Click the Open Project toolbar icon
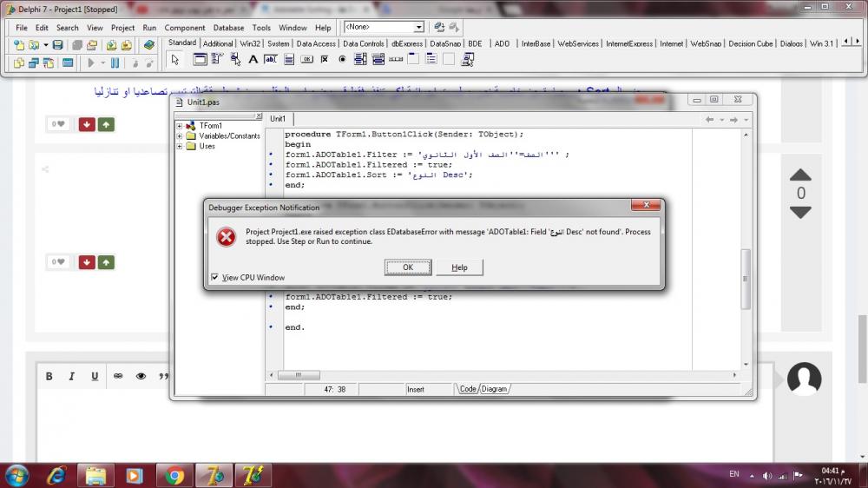Screen dimensions: 868x488 pyautogui.click(x=92, y=45)
